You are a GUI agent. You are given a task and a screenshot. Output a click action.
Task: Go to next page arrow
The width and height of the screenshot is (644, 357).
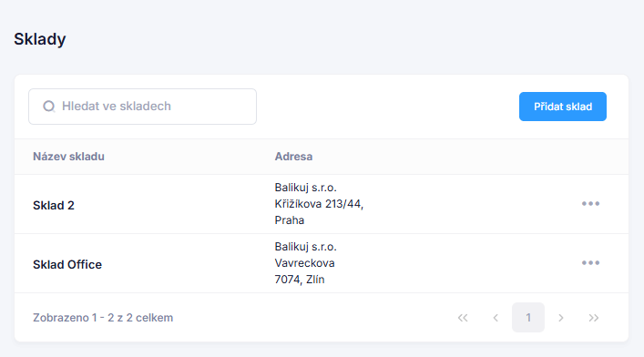pyautogui.click(x=561, y=318)
